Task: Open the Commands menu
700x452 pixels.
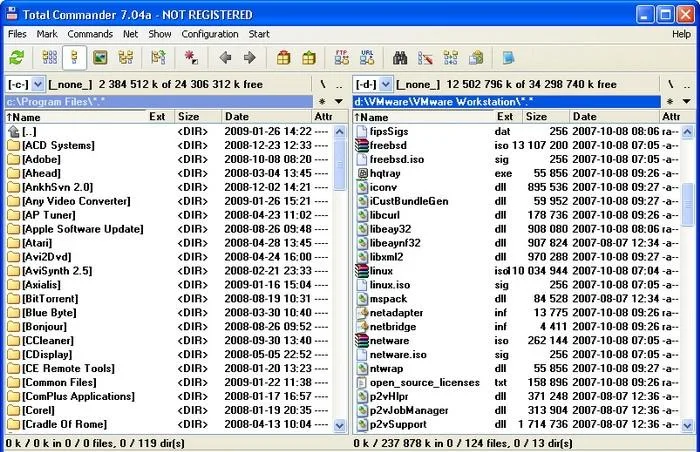Action: pyautogui.click(x=90, y=34)
